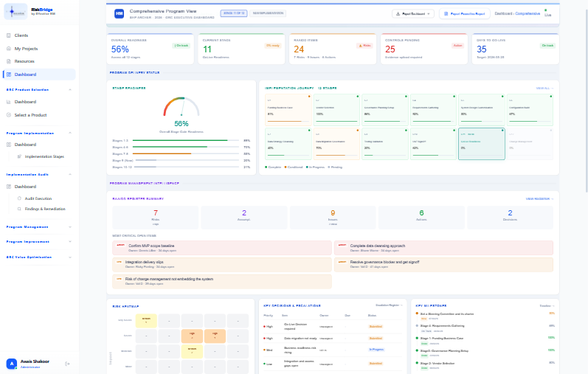Viewport: 588px width, 374px height.
Task: Click the View Register link
Action: (539, 199)
